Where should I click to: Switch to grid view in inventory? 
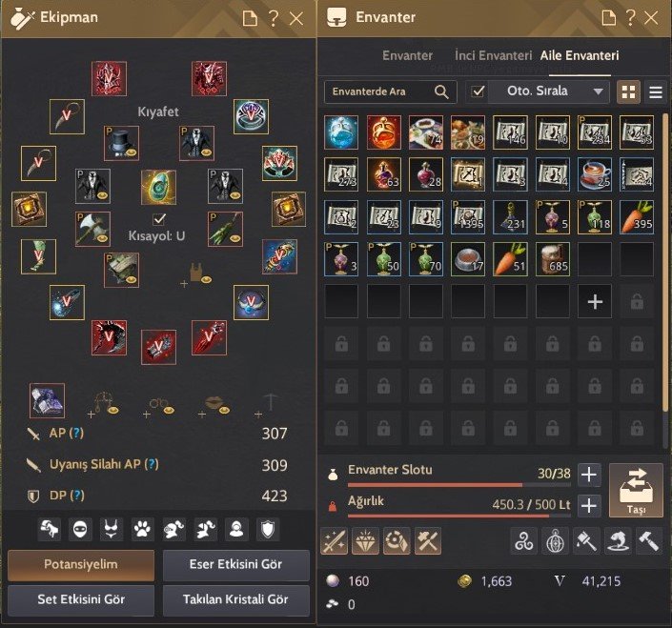click(x=628, y=91)
